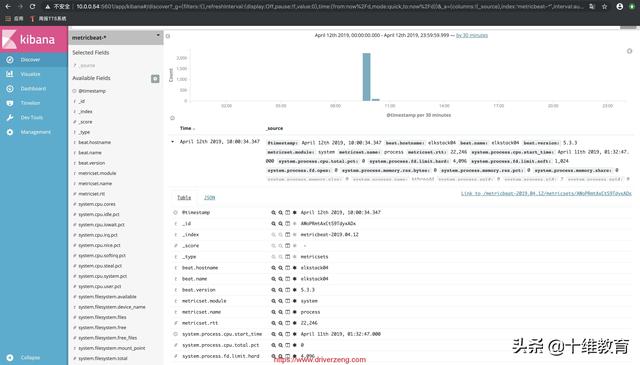
Task: Filter for existence of beat.hostname field
Action: 295,268
